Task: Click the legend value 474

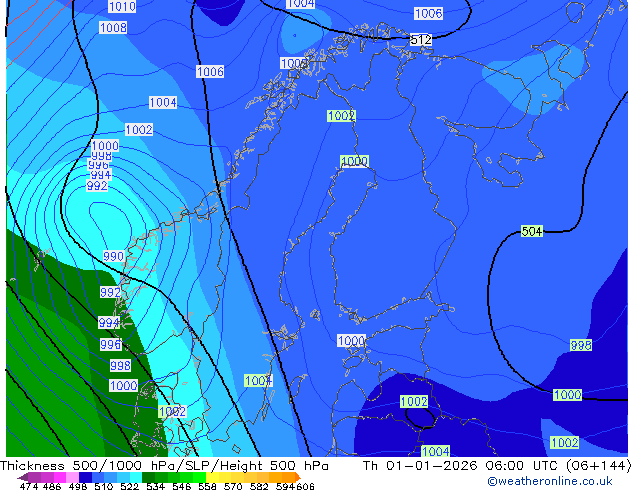Action: [29, 486]
